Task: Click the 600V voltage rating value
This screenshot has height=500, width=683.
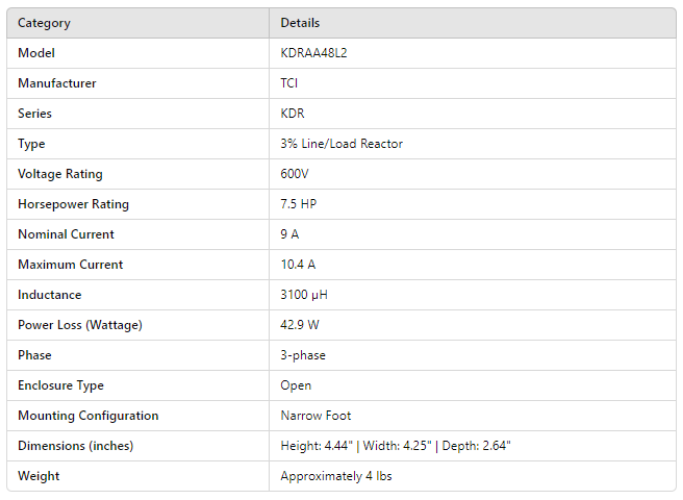Action: coord(295,174)
